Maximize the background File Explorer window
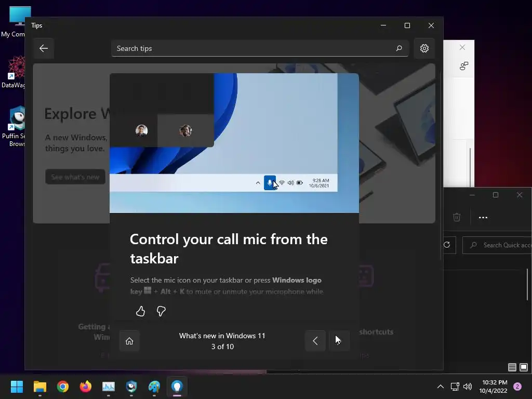532x399 pixels. click(495, 195)
